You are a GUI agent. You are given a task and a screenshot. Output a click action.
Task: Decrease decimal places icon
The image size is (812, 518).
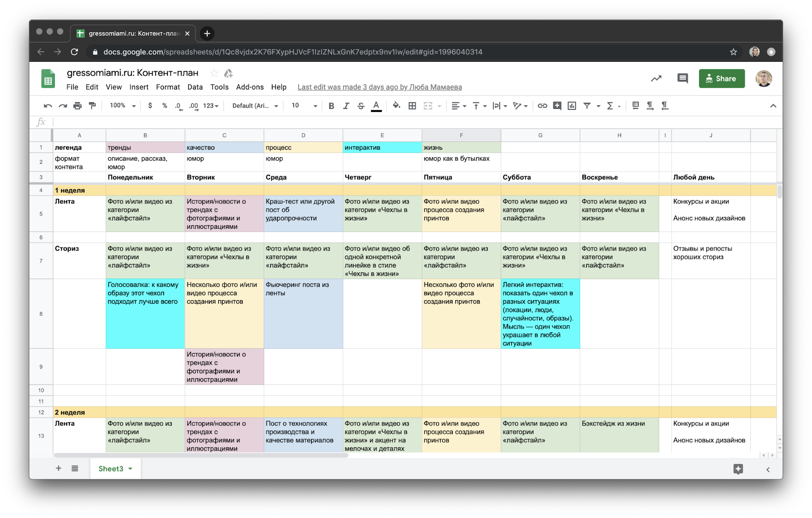[x=179, y=106]
